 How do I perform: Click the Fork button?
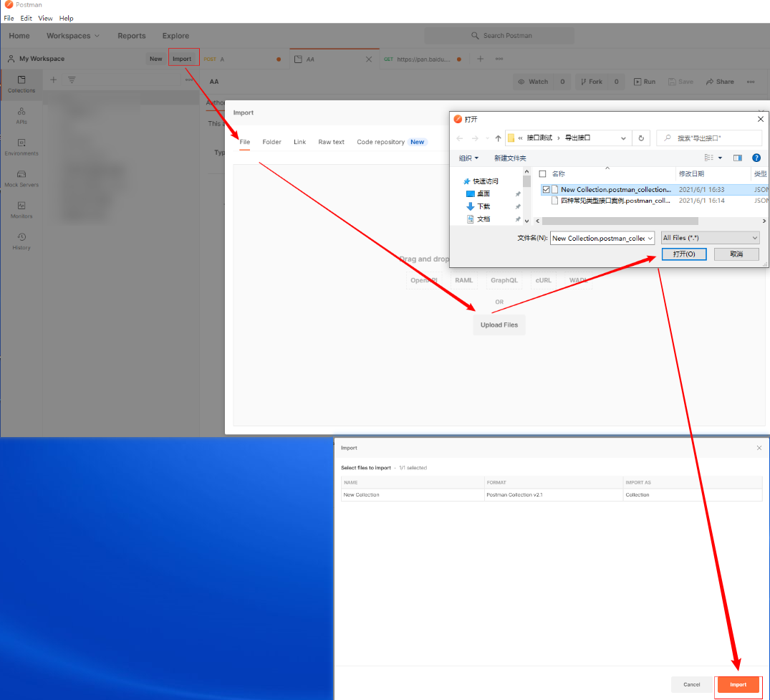coord(591,82)
